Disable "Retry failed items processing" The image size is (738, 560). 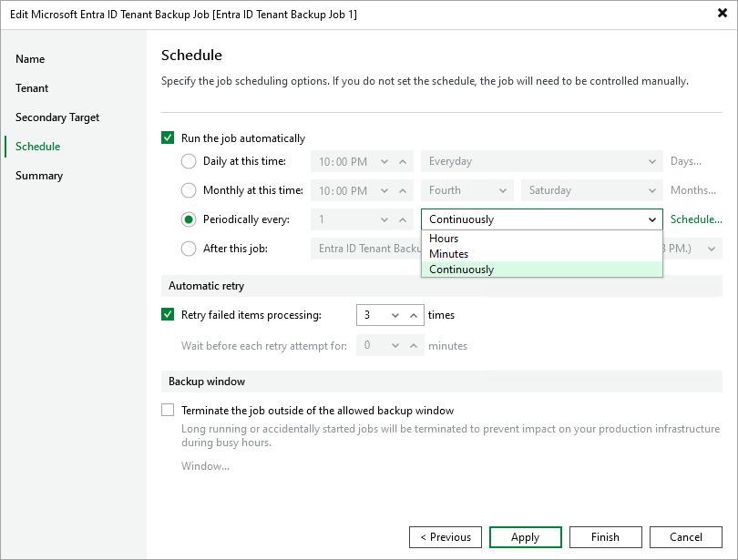pyautogui.click(x=168, y=314)
